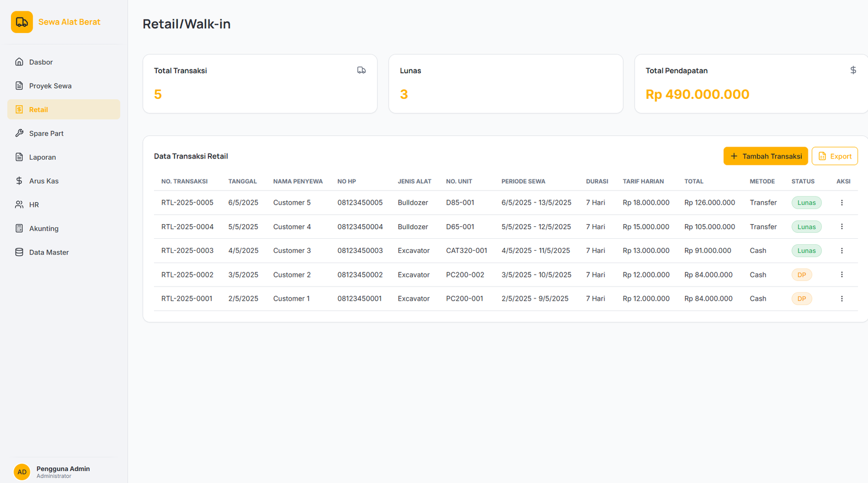Open actions menu for RTL-2025-0003
The width and height of the screenshot is (868, 483).
click(x=841, y=251)
